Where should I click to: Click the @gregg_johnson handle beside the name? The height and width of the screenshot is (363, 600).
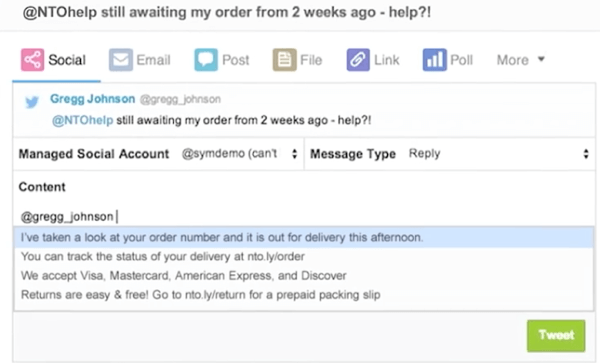pyautogui.click(x=180, y=99)
